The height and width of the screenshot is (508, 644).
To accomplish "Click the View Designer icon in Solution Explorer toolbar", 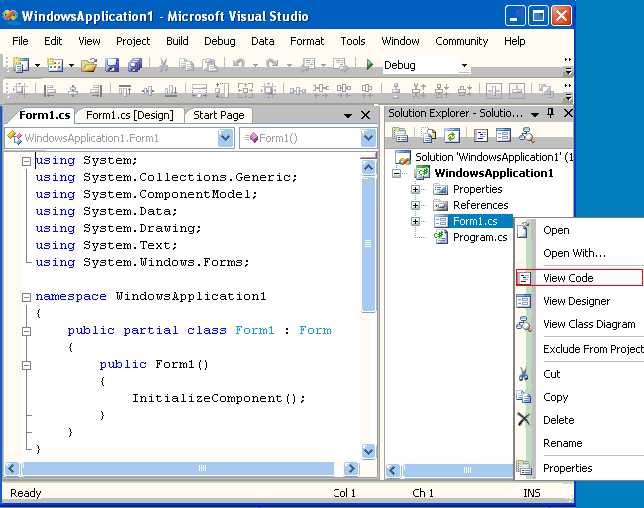I will tap(504, 135).
